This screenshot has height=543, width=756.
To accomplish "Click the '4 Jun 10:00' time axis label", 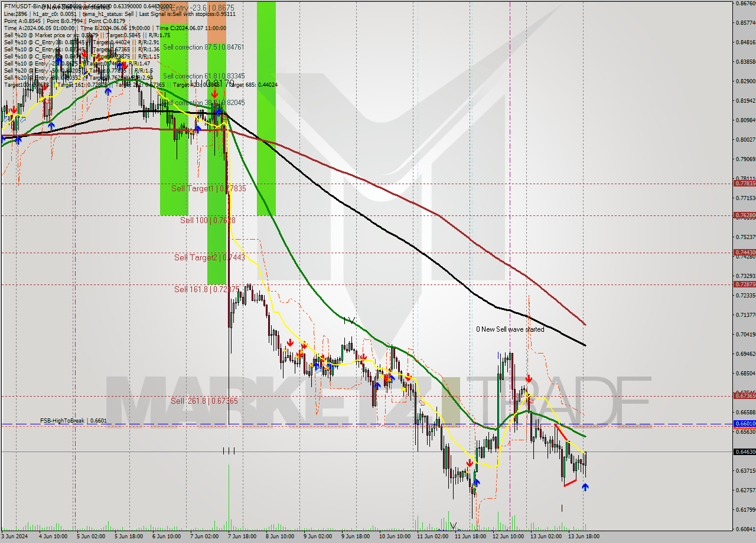I will click(53, 537).
